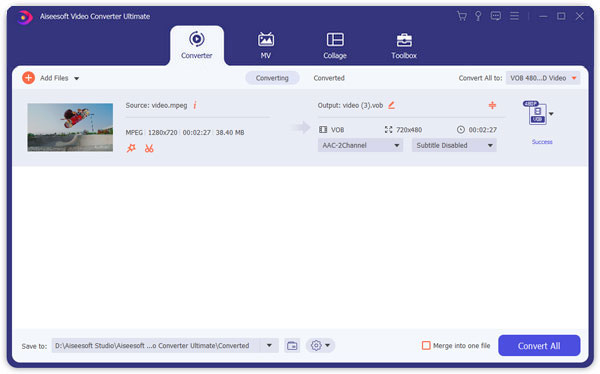The image size is (600, 374).
Task: Click the red compress icon beside output
Action: click(x=492, y=105)
